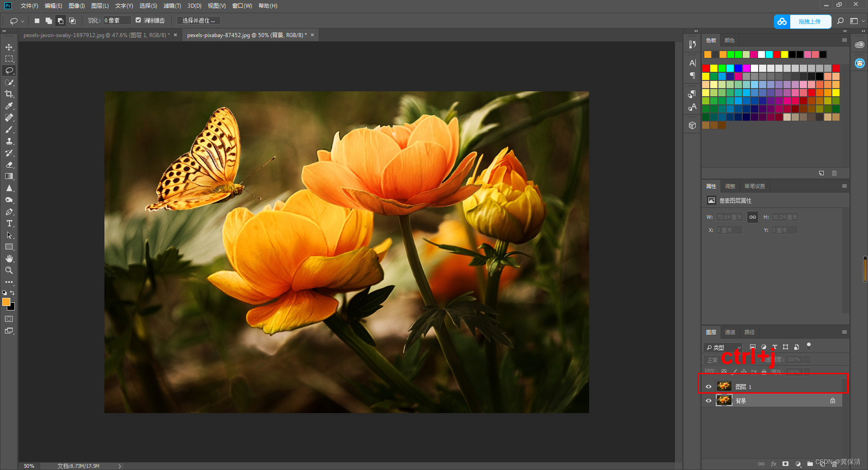868x470 pixels.
Task: Open the adjustment layer menu icon
Action: tap(798, 464)
